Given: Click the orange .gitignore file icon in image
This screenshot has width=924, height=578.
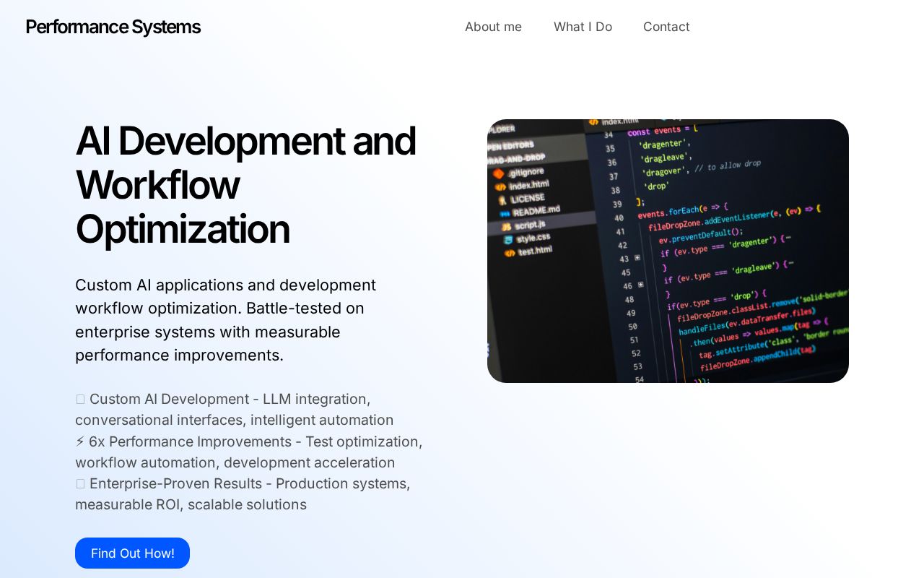Looking at the screenshot, I should tap(498, 174).
